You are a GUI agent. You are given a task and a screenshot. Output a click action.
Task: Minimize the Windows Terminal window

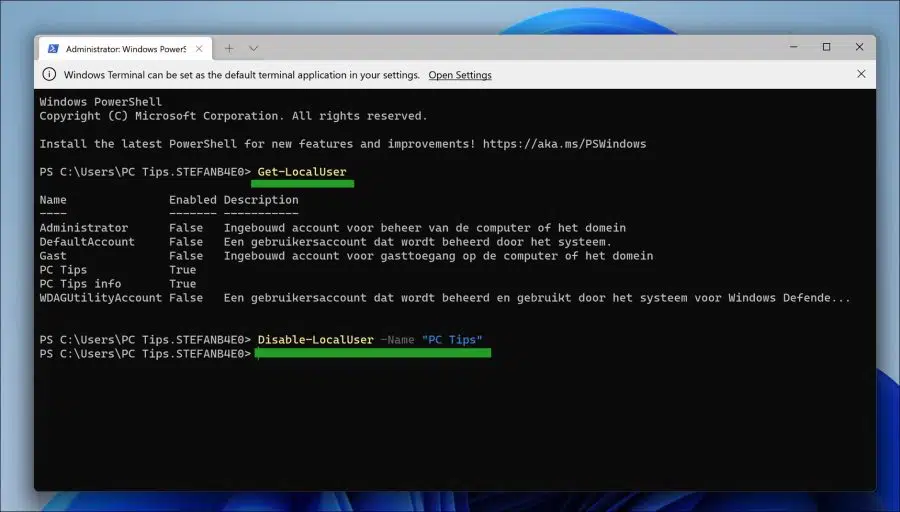[794, 47]
